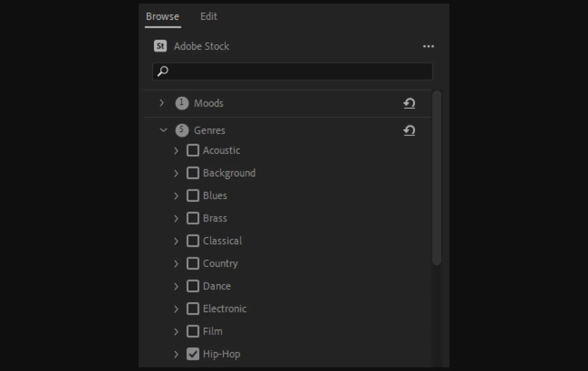Click the scrollbar on the right

[437, 177]
